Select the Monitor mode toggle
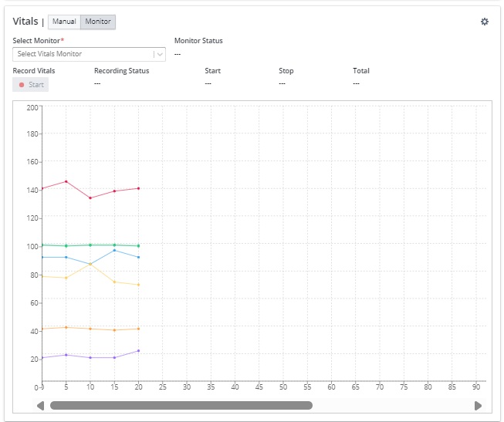This screenshot has width=504, height=422. pos(98,22)
